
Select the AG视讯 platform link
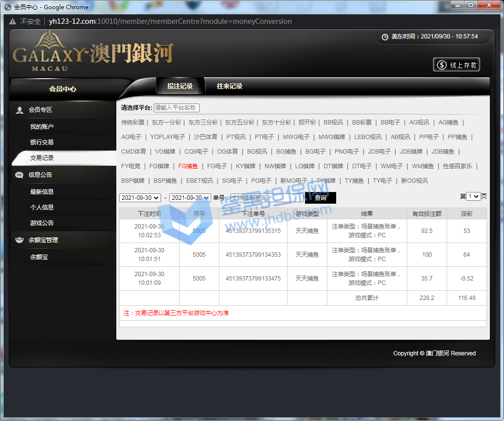click(419, 123)
